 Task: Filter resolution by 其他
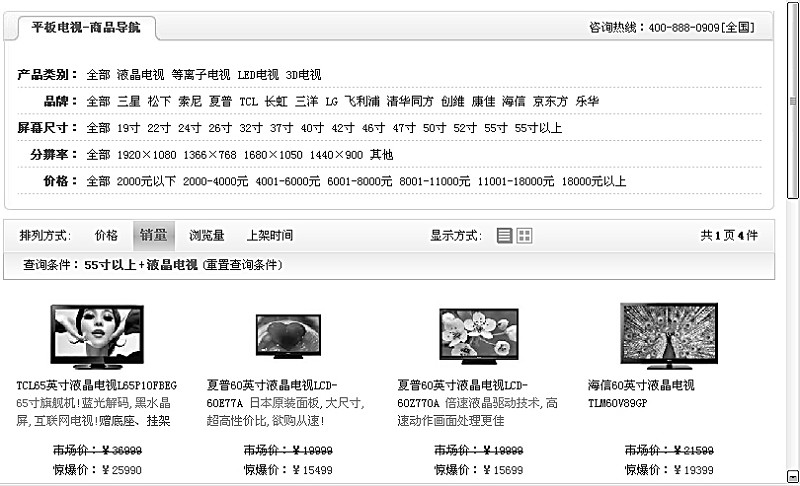point(382,155)
